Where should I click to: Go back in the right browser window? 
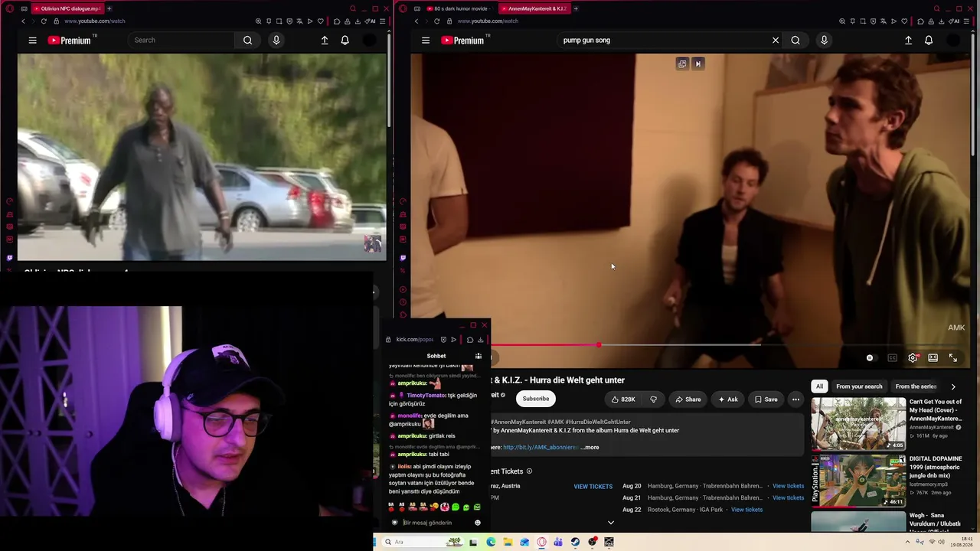pos(416,21)
